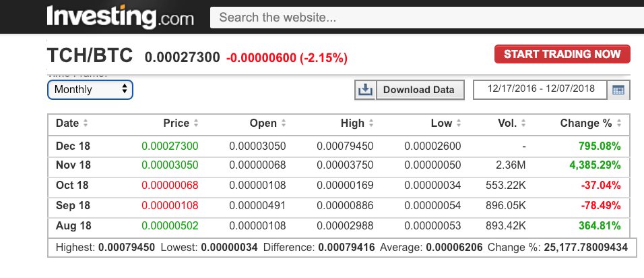
Task: Sort by Change % column arrows
Action: click(x=618, y=123)
